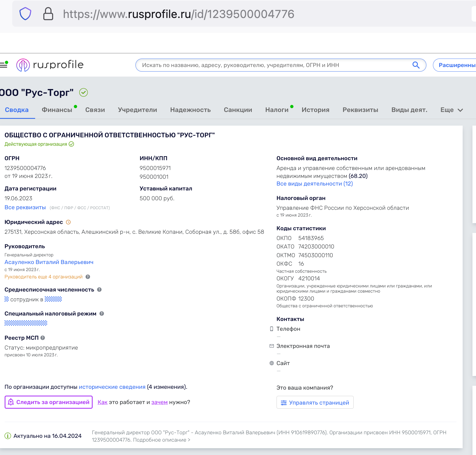Expand the Еще dropdown menu
The image size is (476, 455).
[x=451, y=110]
